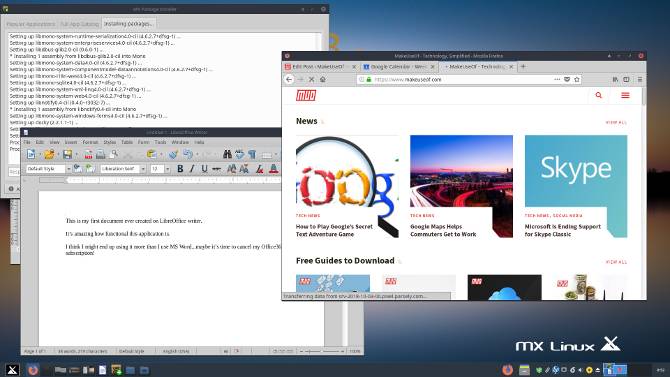Click the MUO logo on the page

pyautogui.click(x=306, y=95)
